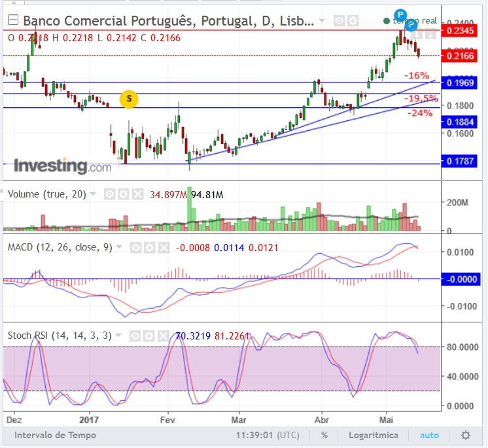
Task: Click the dashed down-arrow pane icon
Action: pos(430,34)
